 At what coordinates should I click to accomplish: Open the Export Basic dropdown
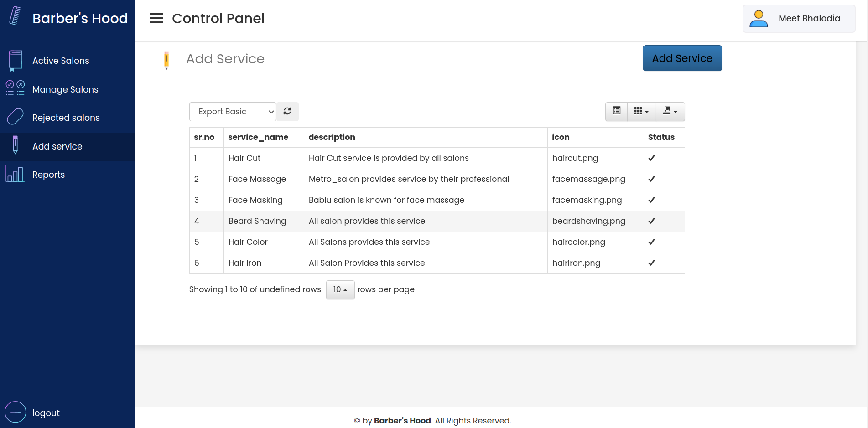(x=233, y=111)
